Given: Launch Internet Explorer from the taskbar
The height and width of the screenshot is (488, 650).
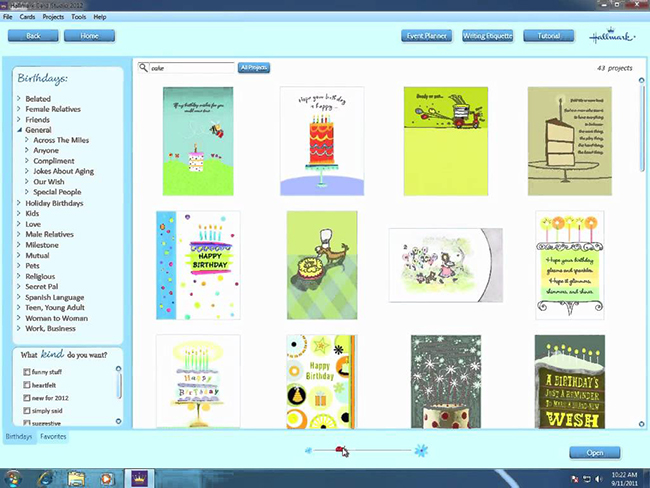Looking at the screenshot, I should pos(45,477).
